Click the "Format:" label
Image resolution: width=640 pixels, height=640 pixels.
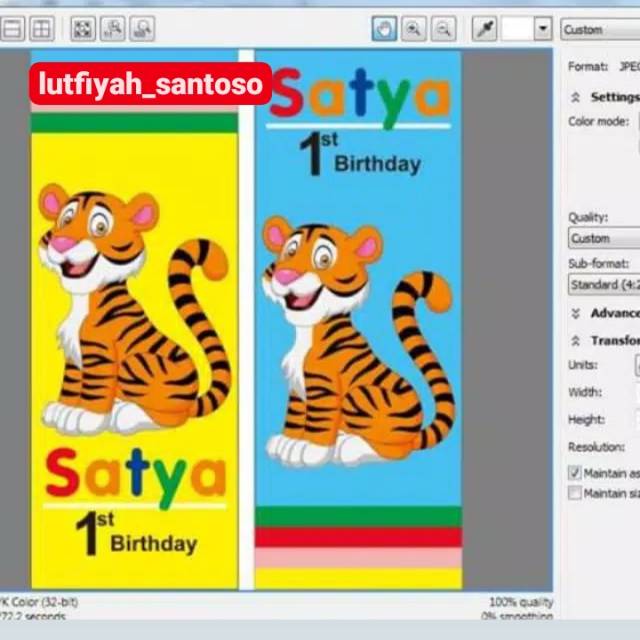pos(588,66)
